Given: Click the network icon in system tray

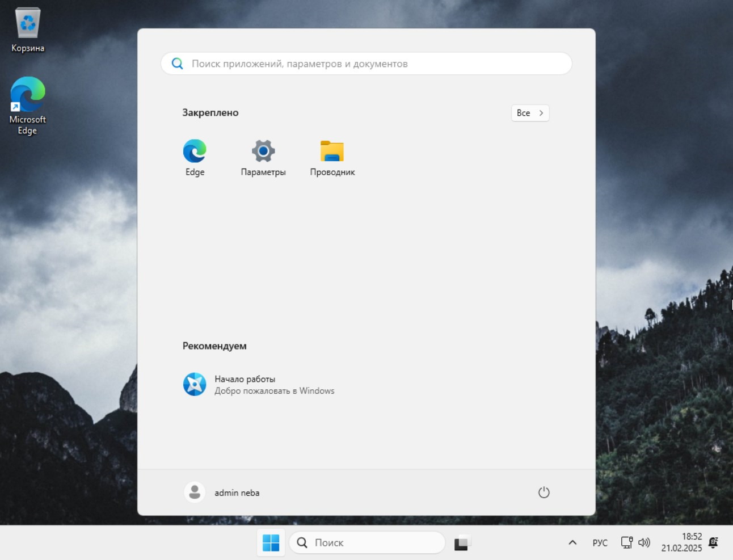Looking at the screenshot, I should coord(626,542).
